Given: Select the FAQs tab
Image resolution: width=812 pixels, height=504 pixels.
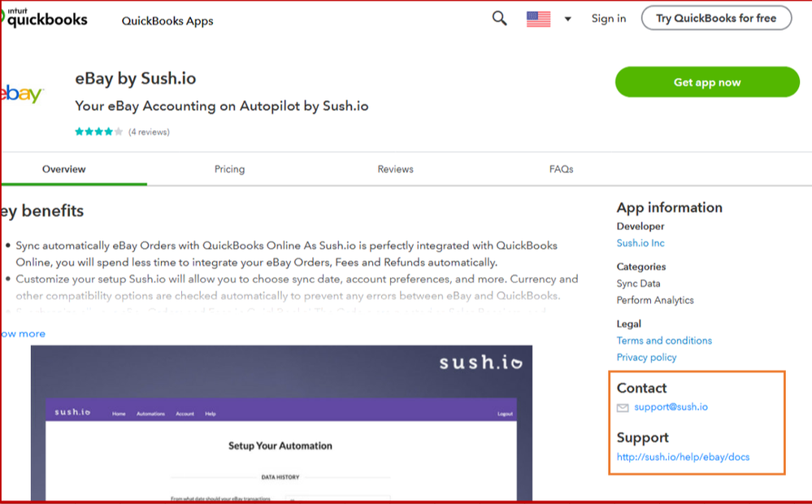Looking at the screenshot, I should click(x=561, y=169).
